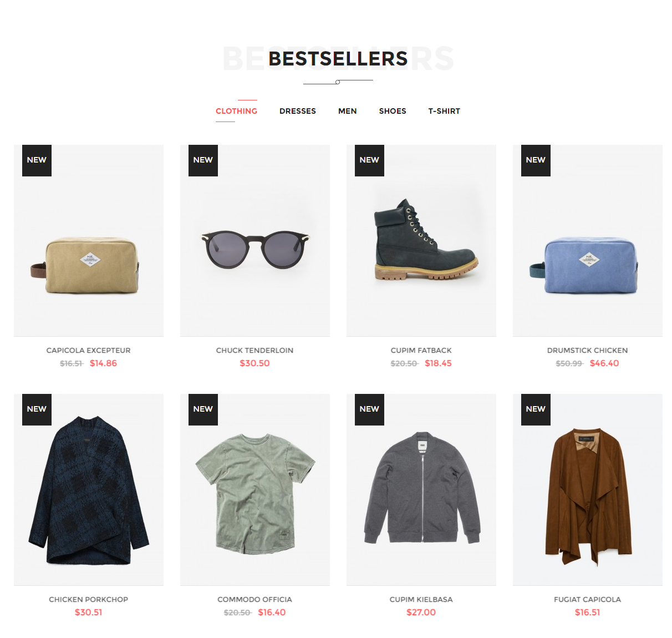Select the T-Shirt tab
This screenshot has height=638, width=672.
(x=444, y=111)
